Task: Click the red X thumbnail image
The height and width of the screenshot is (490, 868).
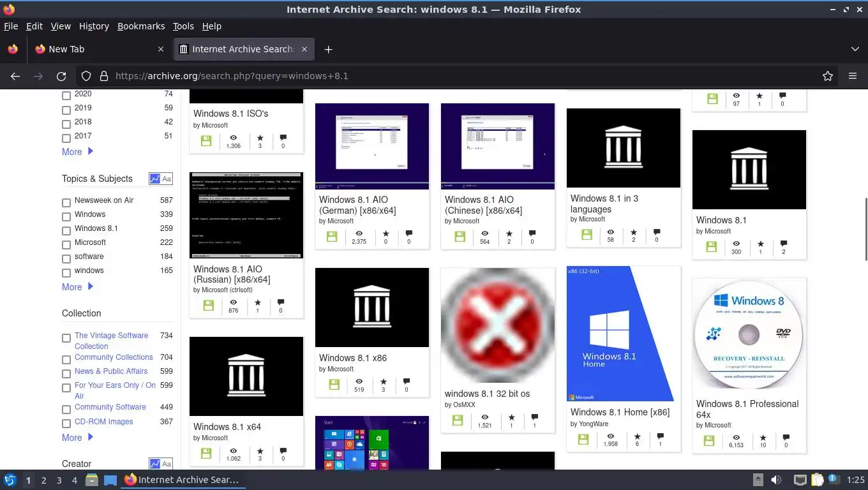Action: click(x=498, y=325)
